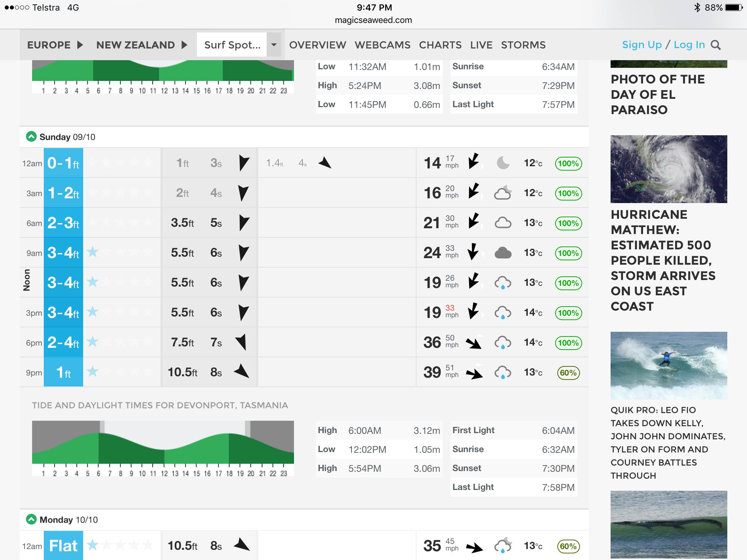Click the Sign Up link
Viewport: 747px width, 560px height.
(642, 44)
